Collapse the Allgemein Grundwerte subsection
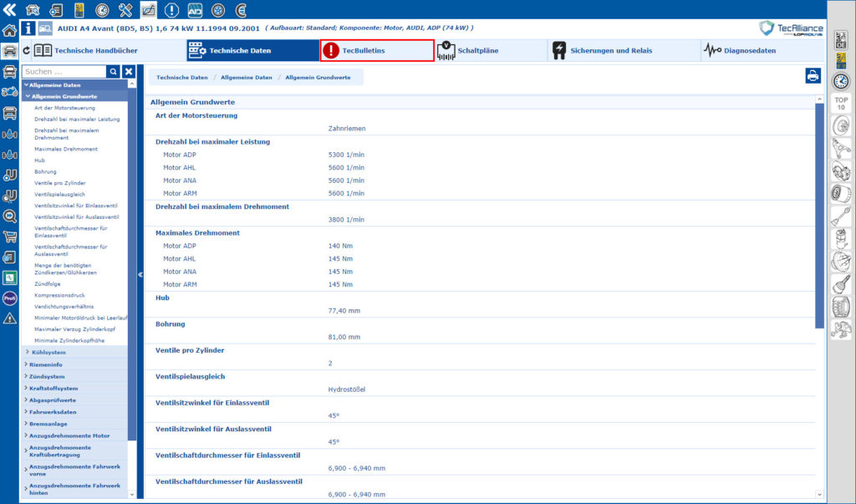This screenshot has width=856, height=504. coord(74,97)
